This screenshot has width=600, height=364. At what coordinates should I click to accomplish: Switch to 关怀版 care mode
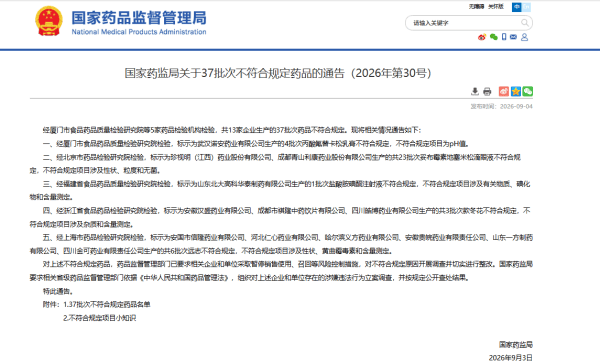[x=496, y=7]
